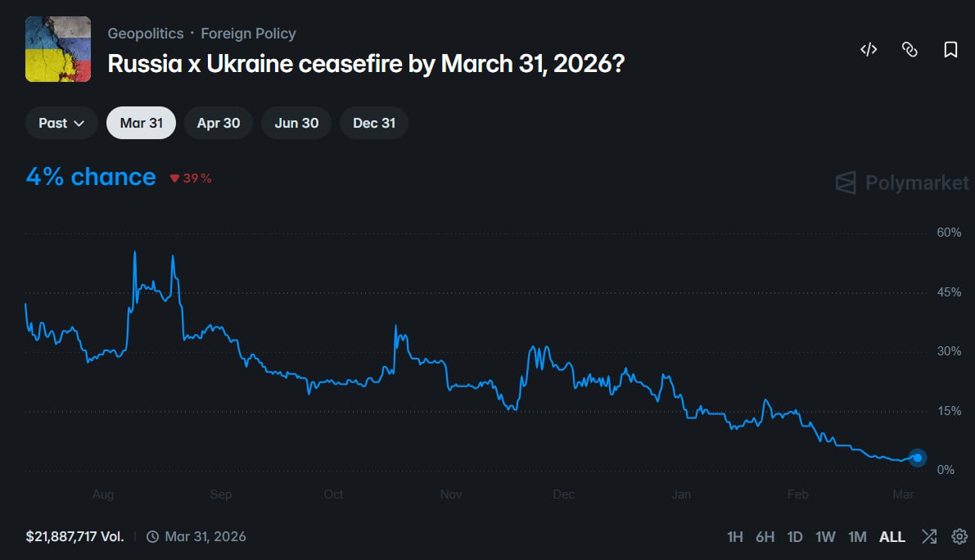
Task: Open chart settings gear
Action: tap(959, 537)
